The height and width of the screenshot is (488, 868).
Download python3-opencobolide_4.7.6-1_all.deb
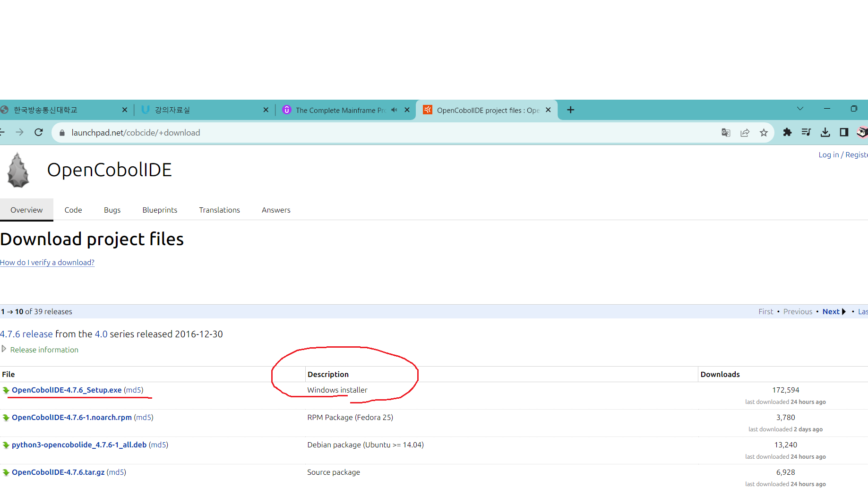79,445
